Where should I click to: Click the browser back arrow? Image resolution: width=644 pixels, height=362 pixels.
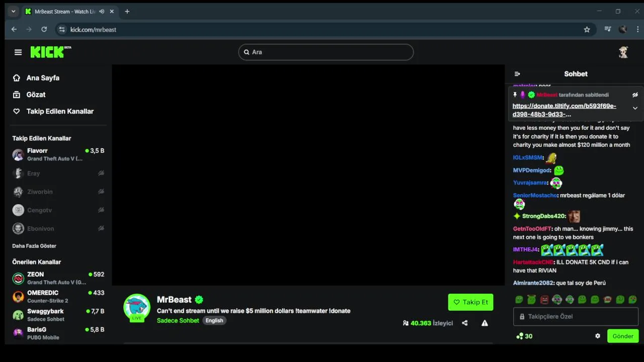click(14, 30)
